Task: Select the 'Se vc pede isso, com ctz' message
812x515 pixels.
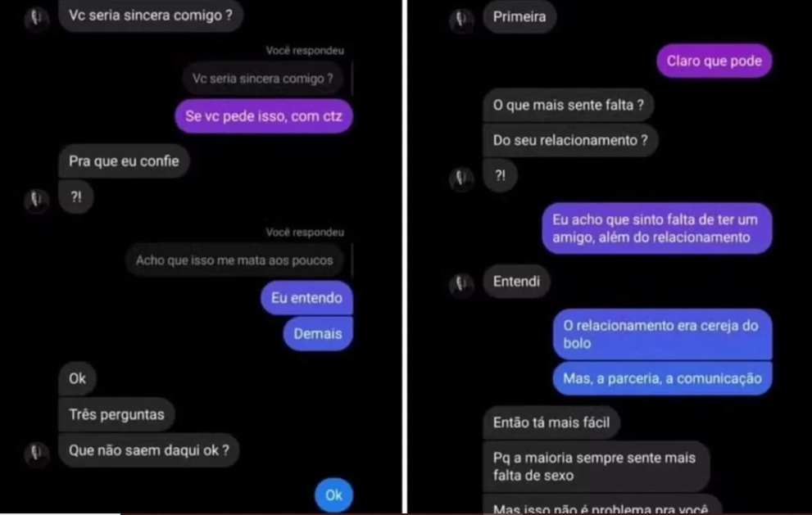Action: [x=264, y=116]
